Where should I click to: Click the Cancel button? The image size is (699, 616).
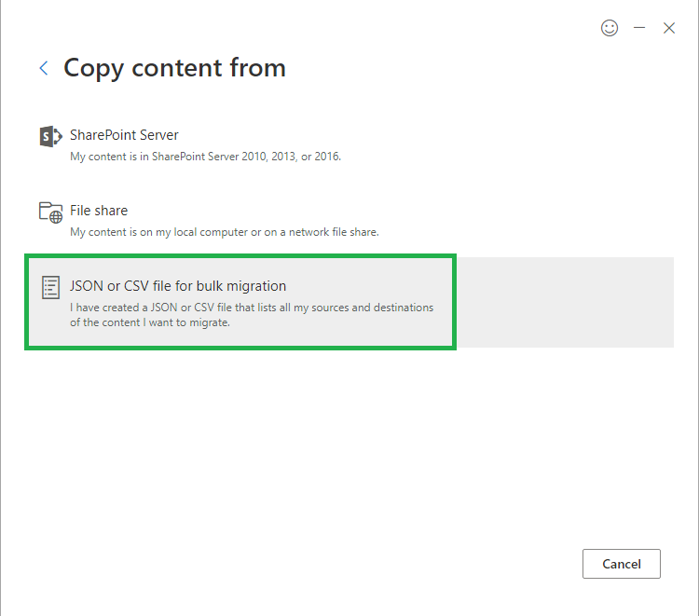point(622,564)
